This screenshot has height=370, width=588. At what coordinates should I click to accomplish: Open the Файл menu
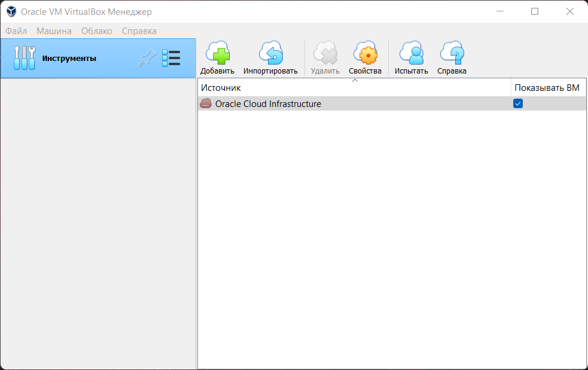click(16, 30)
